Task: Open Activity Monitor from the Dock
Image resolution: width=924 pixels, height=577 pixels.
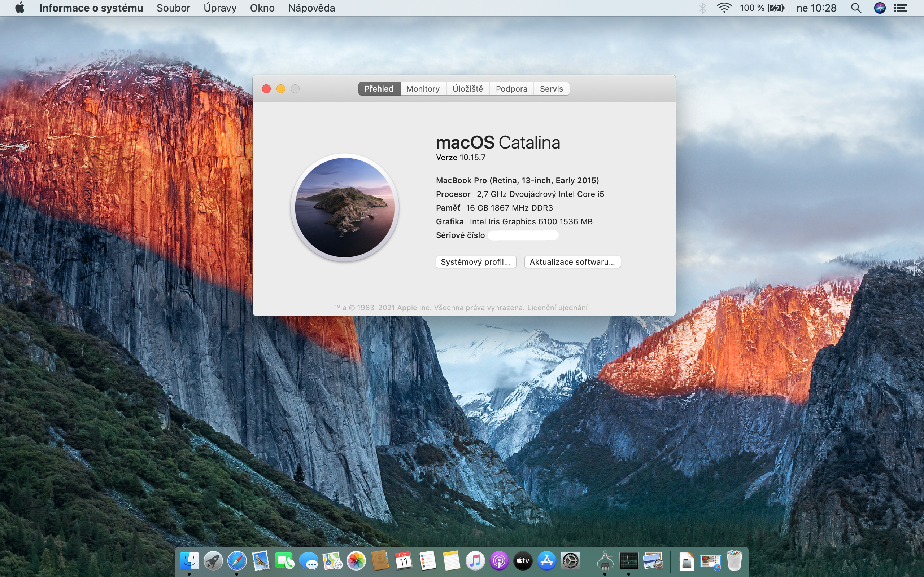Action: (x=628, y=560)
